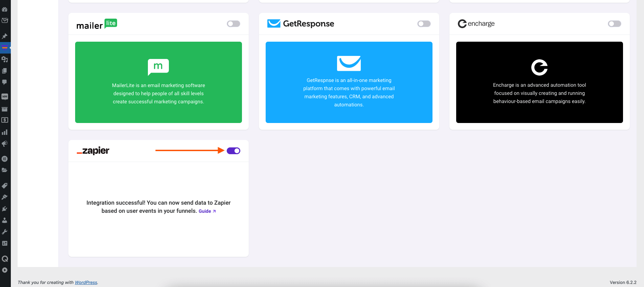Open Users person icon in sidebar
The width and height of the screenshot is (644, 287).
(x=5, y=220)
